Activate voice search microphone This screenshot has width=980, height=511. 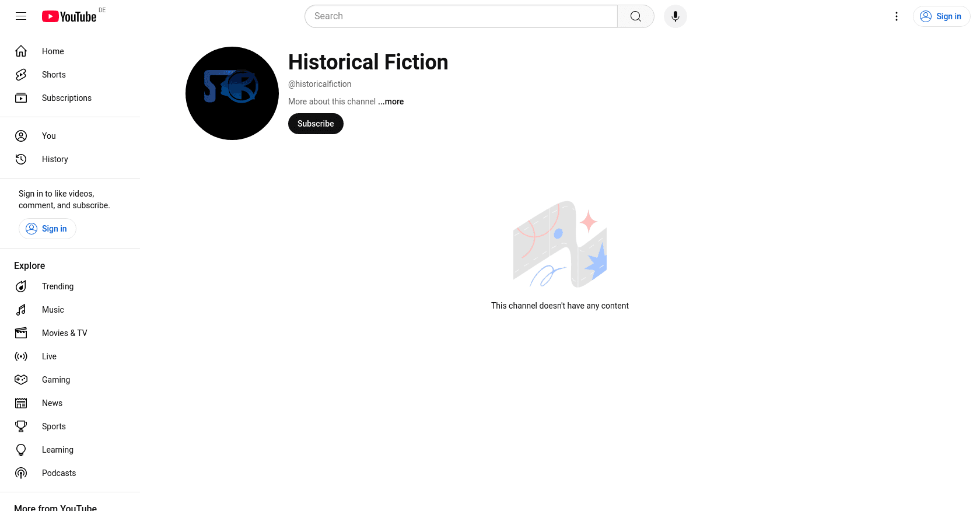click(x=675, y=16)
